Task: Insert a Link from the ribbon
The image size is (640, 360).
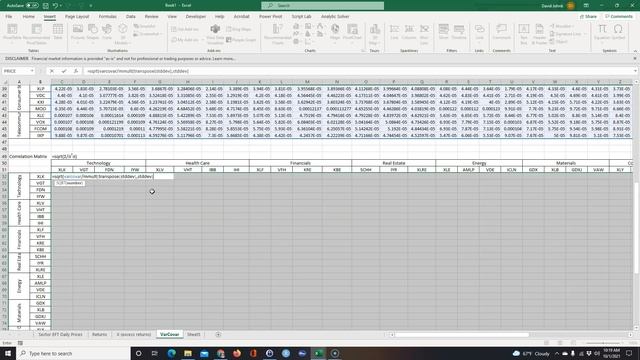Action: point(480,32)
